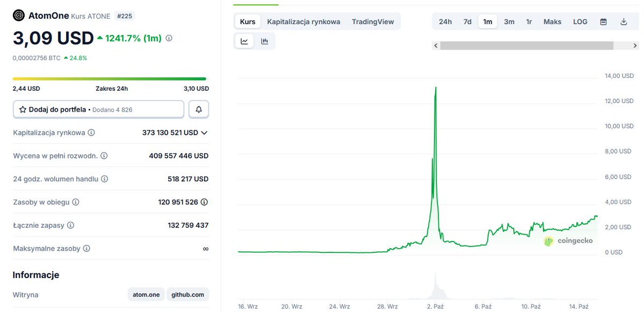Select the Kapitalizacja rynkowa chart tab
The width and height of the screenshot is (644, 313).
[x=303, y=22]
